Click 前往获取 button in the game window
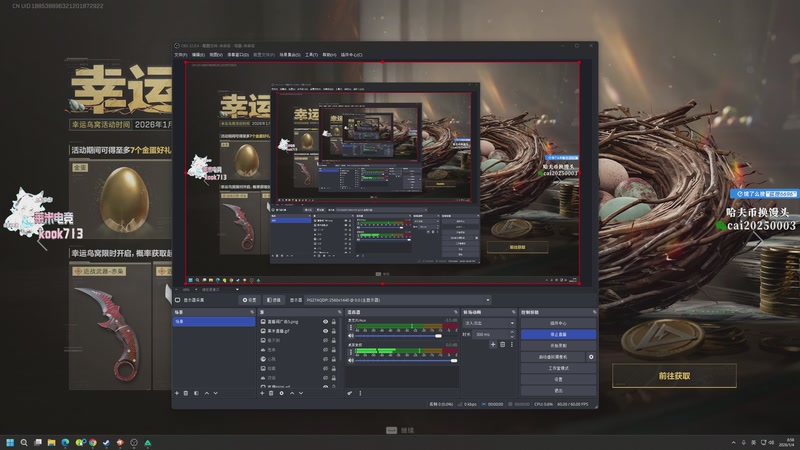The width and height of the screenshot is (800, 450). click(674, 376)
